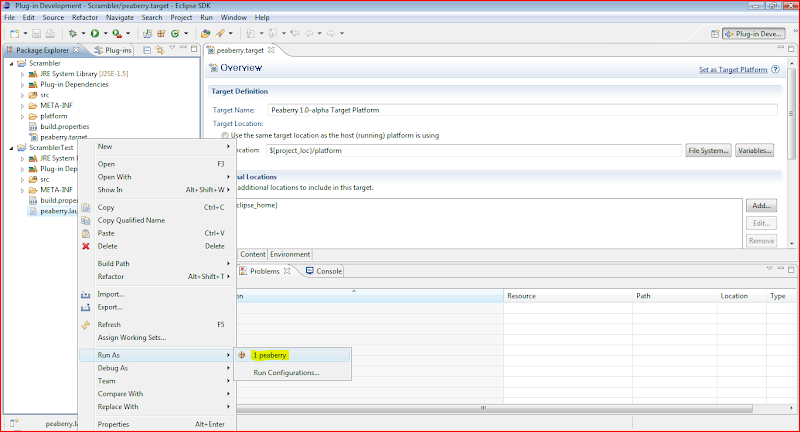The height and width of the screenshot is (432, 800).
Task: Click the Target Name input field
Action: coord(522,110)
